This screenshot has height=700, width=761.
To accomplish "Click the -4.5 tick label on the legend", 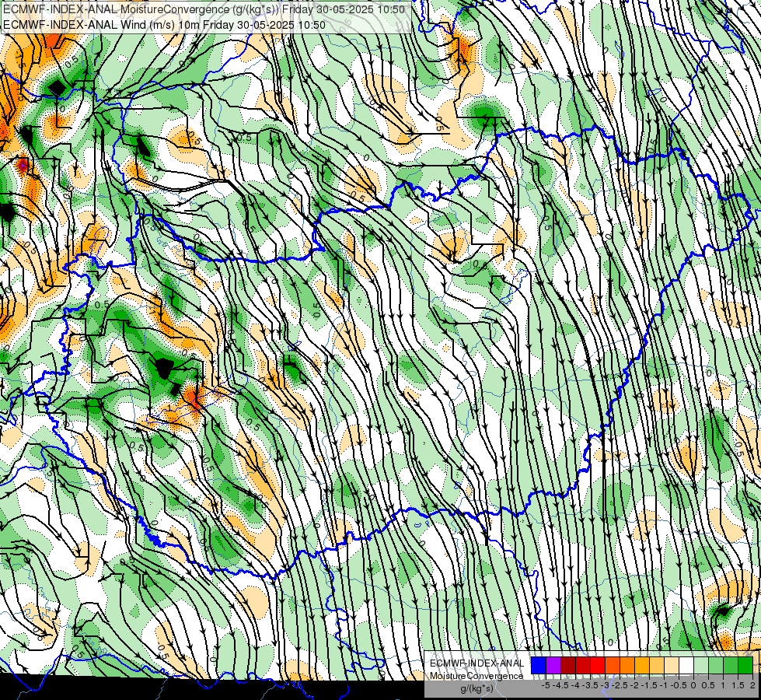I will coord(560,685).
